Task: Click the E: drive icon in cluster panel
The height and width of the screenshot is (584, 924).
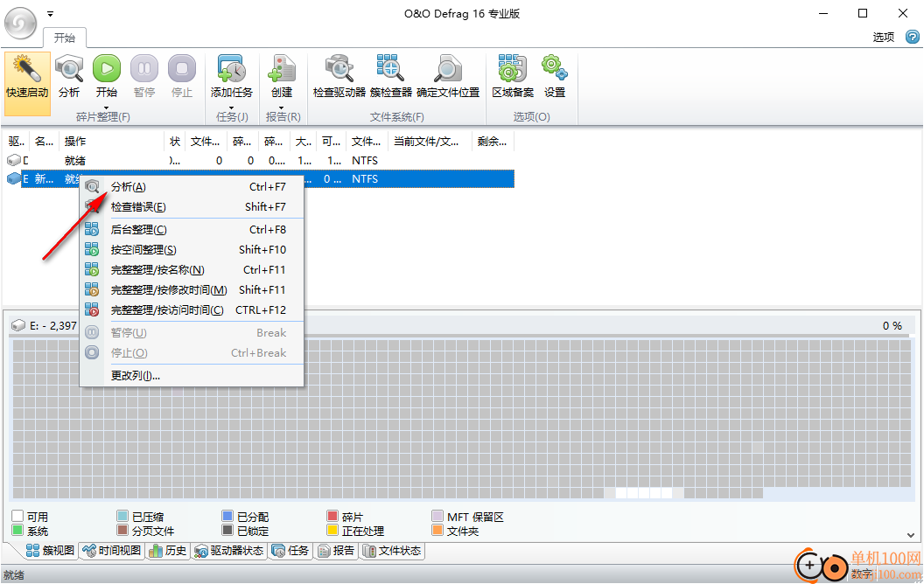Action: pos(19,325)
